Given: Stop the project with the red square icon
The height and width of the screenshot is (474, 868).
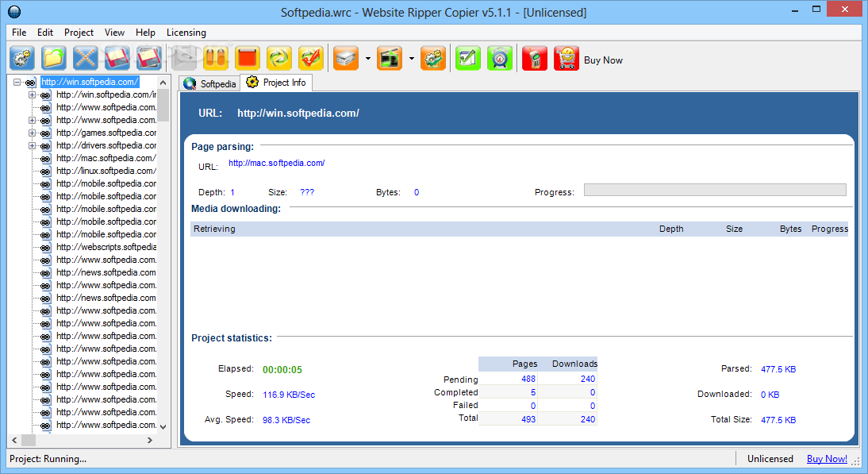Looking at the screenshot, I should pyautogui.click(x=248, y=59).
